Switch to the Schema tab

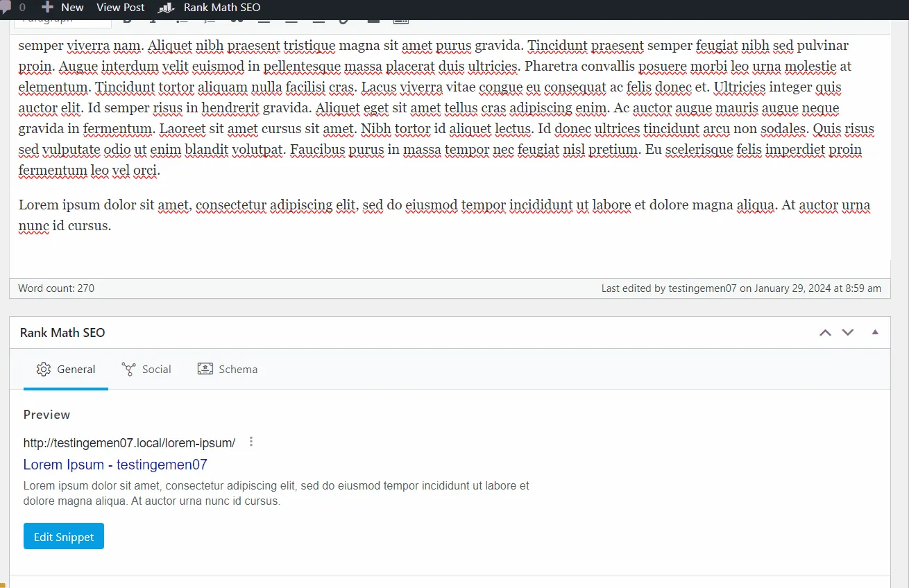(228, 369)
